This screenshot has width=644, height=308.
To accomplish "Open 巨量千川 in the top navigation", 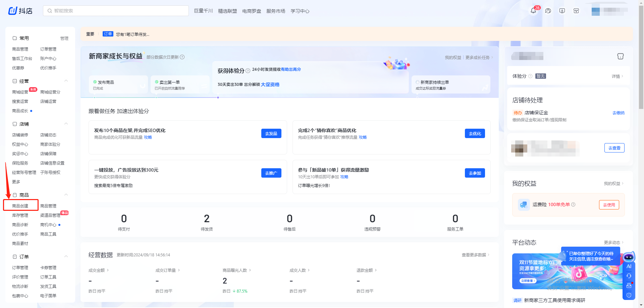I will (203, 11).
